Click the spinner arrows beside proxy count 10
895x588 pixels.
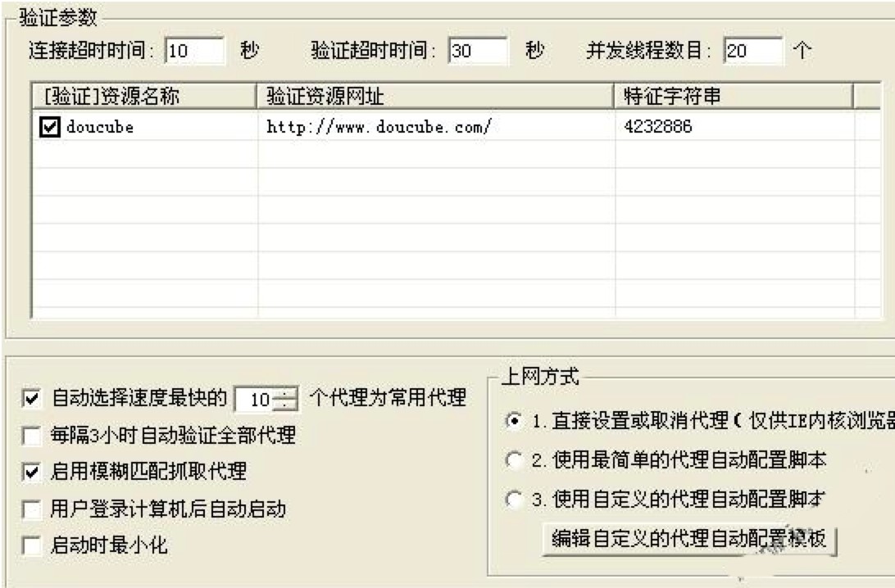pyautogui.click(x=285, y=399)
